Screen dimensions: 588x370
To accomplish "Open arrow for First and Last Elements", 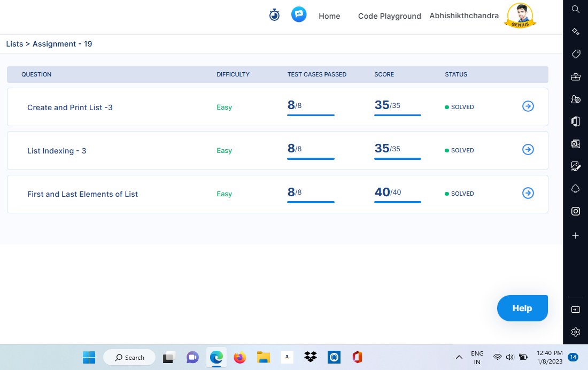I will [x=528, y=193].
